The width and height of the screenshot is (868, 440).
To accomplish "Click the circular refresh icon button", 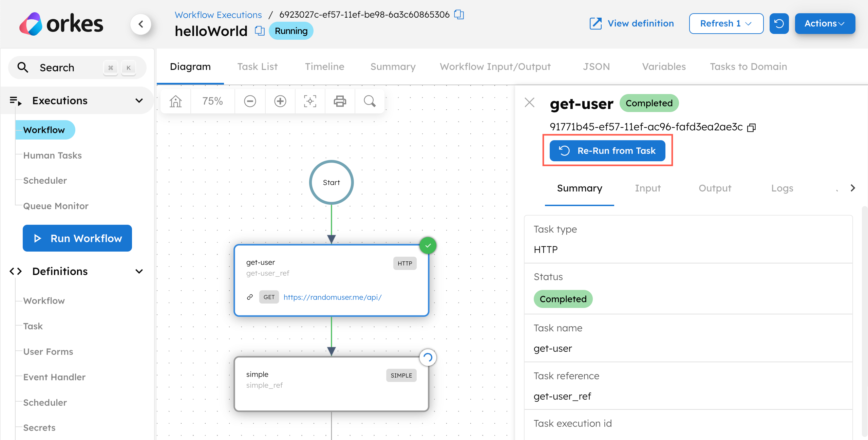I will 779,23.
